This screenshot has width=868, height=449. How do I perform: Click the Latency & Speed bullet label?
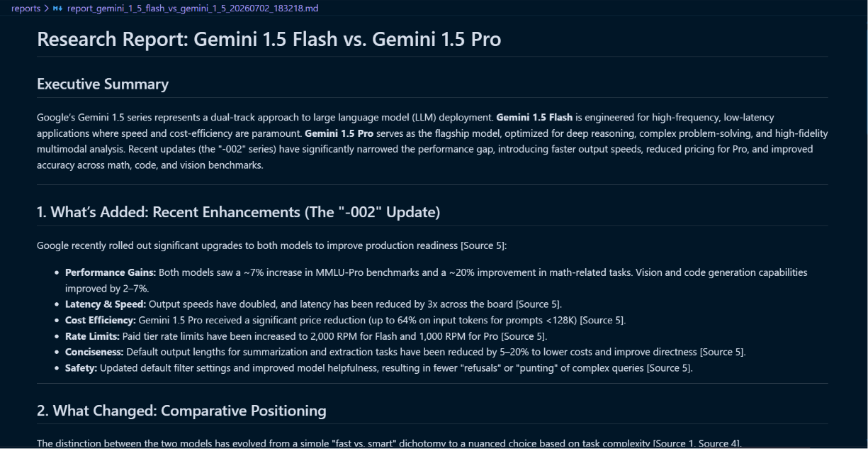click(106, 304)
